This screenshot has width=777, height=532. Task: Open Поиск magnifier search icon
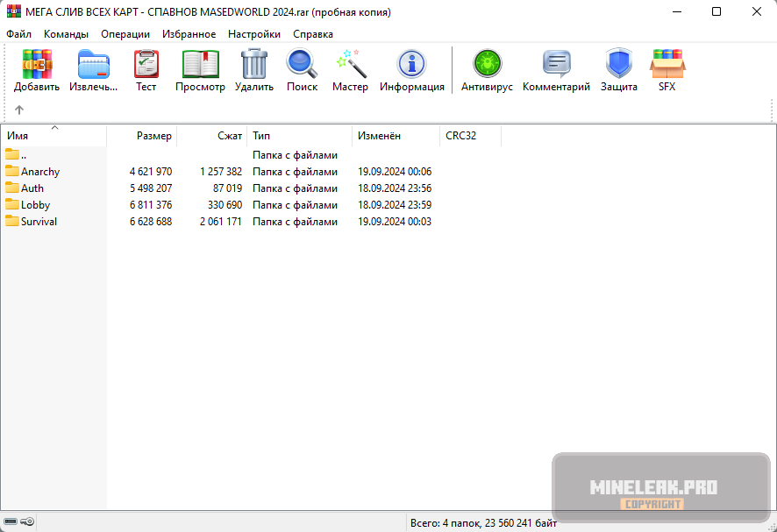[302, 64]
